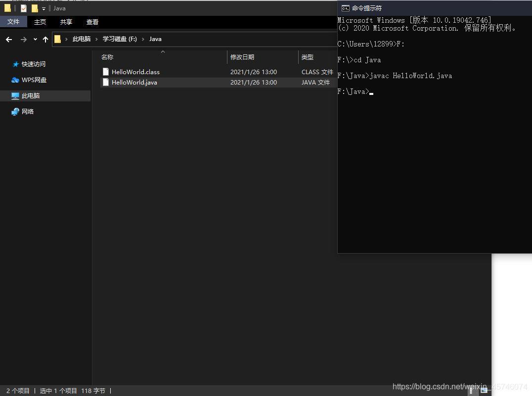532x396 pixels.
Task: Go up one folder level
Action: (x=45, y=40)
